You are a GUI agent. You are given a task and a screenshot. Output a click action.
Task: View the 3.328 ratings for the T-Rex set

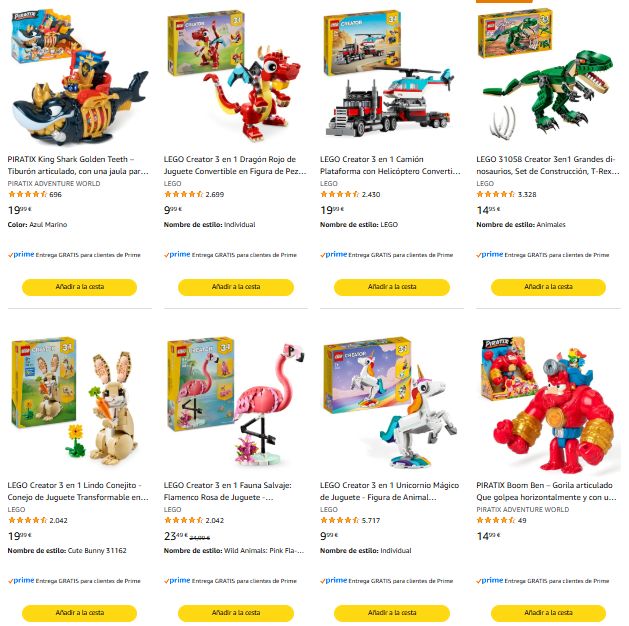coord(527,194)
